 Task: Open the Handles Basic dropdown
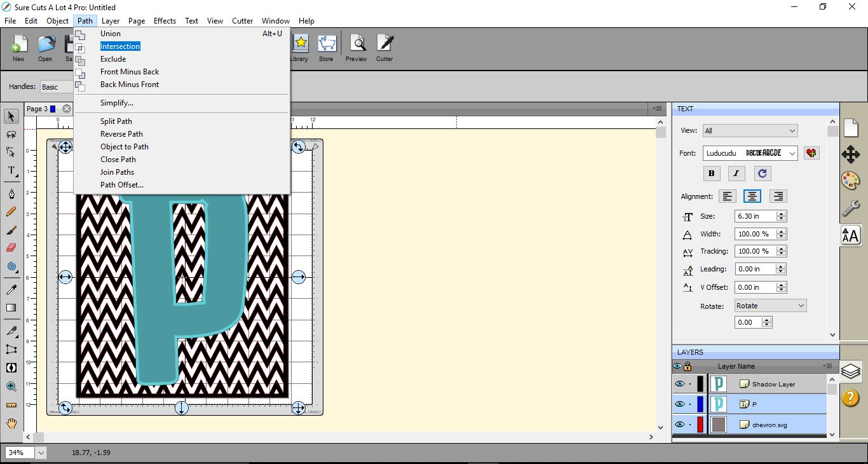pos(56,87)
